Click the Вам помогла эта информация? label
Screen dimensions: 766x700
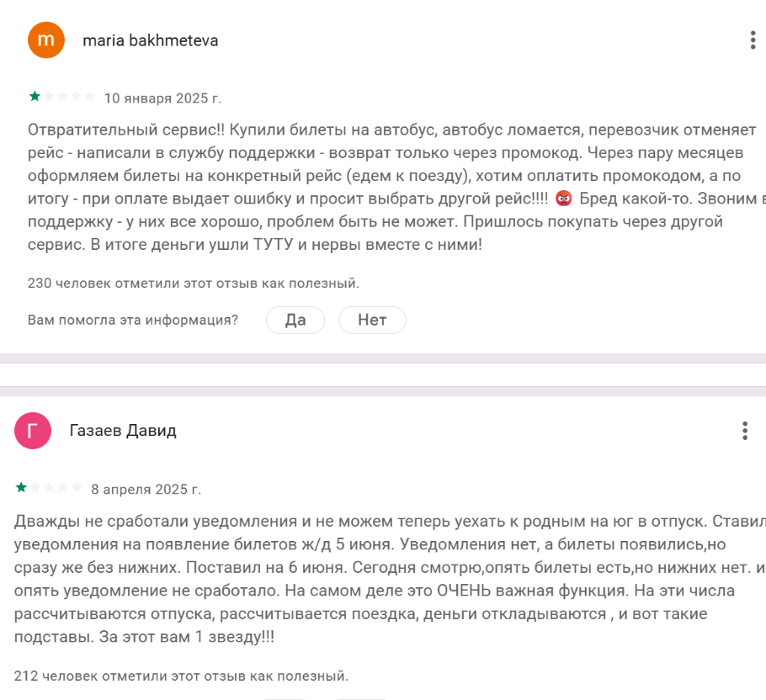pyautogui.click(x=133, y=320)
